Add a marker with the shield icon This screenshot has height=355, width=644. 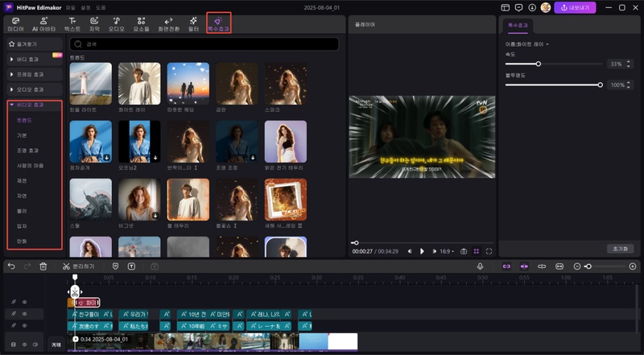pyautogui.click(x=115, y=266)
